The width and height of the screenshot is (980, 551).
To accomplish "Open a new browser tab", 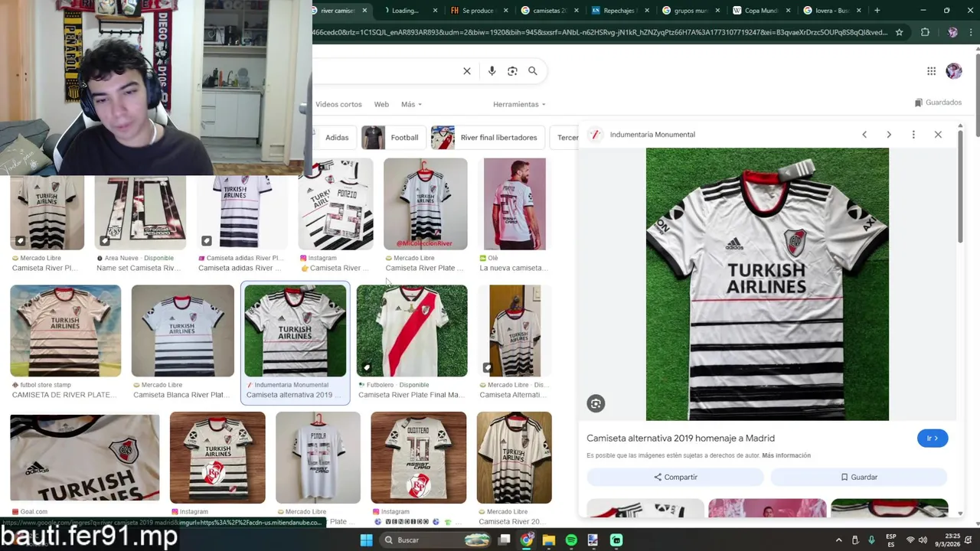I will [877, 11].
